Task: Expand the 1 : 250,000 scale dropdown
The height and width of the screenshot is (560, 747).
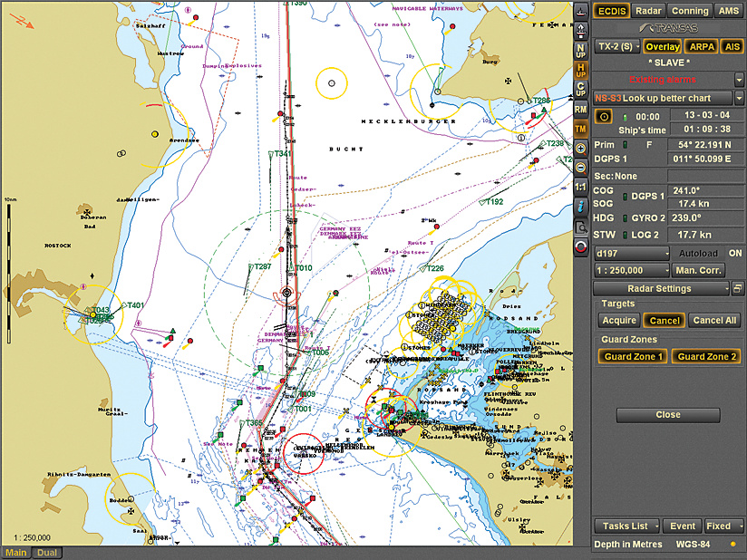Action: [x=631, y=270]
